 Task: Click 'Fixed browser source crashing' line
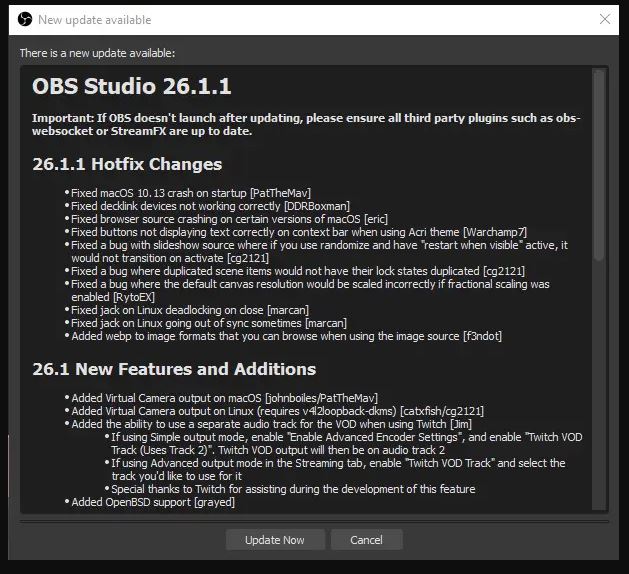229,219
